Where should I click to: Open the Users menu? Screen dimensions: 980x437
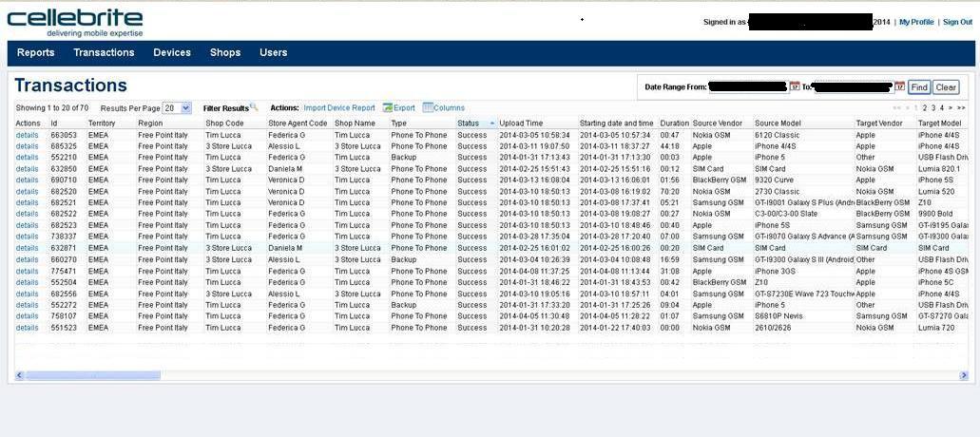(273, 53)
